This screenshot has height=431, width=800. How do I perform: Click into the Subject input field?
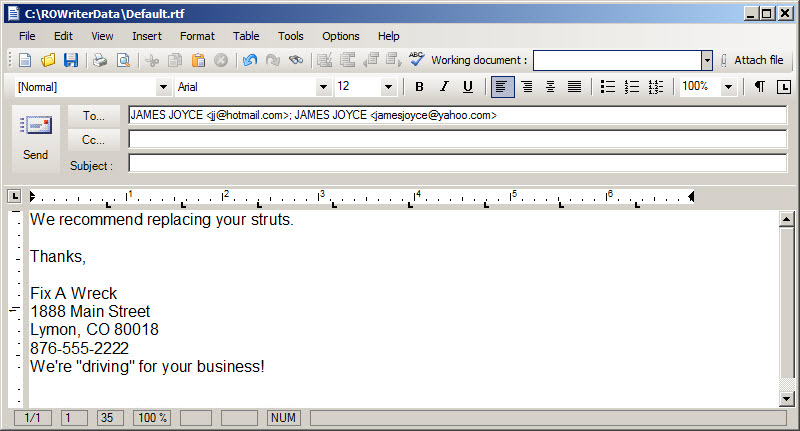point(457,164)
